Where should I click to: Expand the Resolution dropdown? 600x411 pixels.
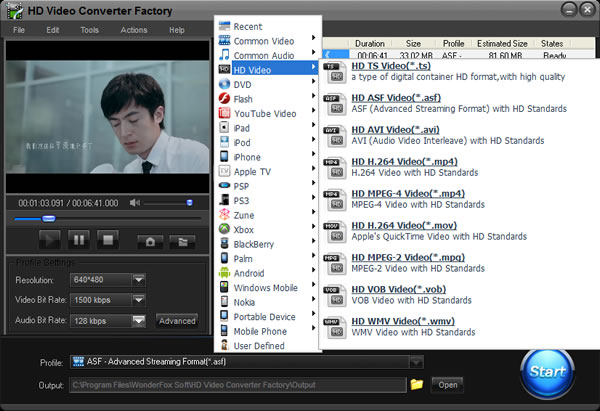point(137,280)
